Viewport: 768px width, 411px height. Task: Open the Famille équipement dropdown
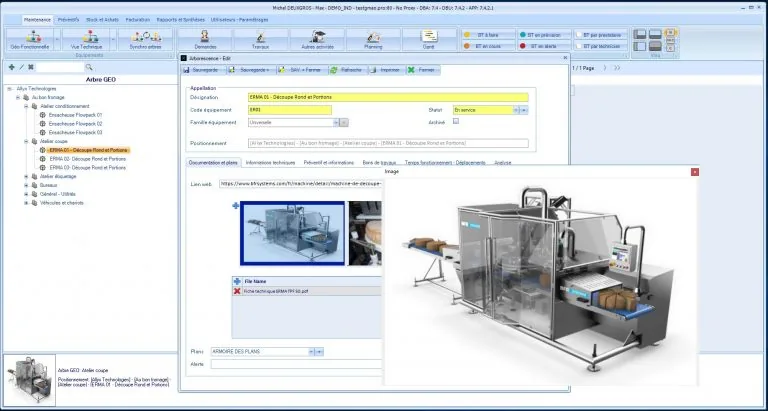pos(336,122)
